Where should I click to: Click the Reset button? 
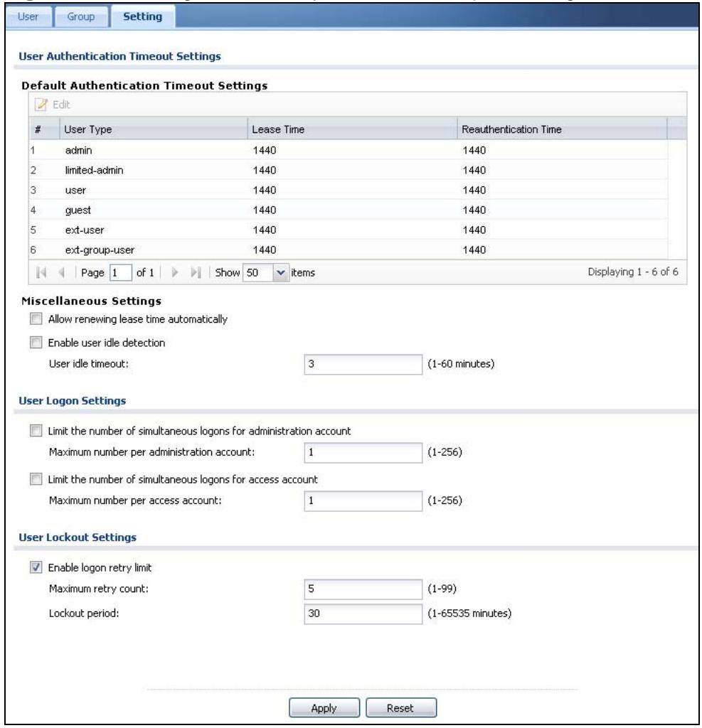pos(400,707)
